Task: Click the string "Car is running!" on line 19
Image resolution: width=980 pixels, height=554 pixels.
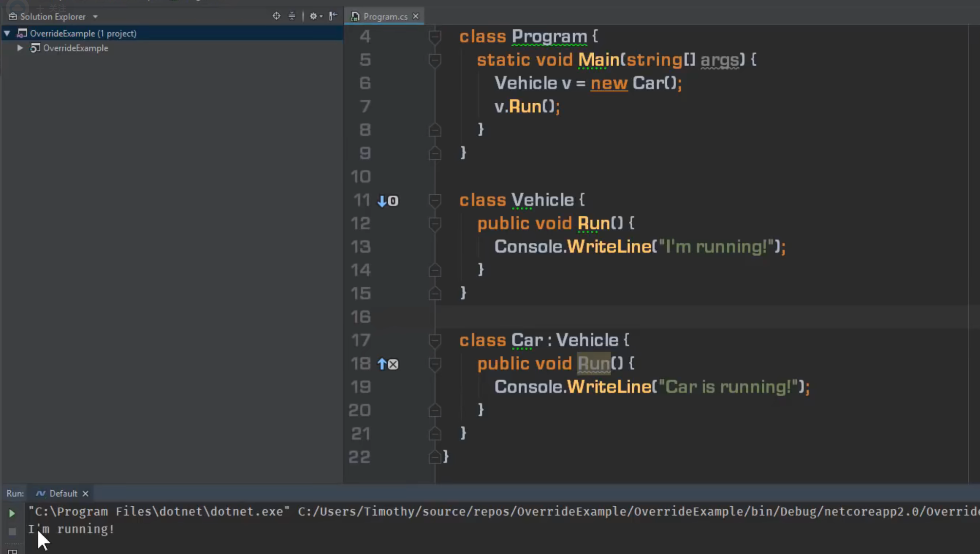Action: click(x=728, y=387)
